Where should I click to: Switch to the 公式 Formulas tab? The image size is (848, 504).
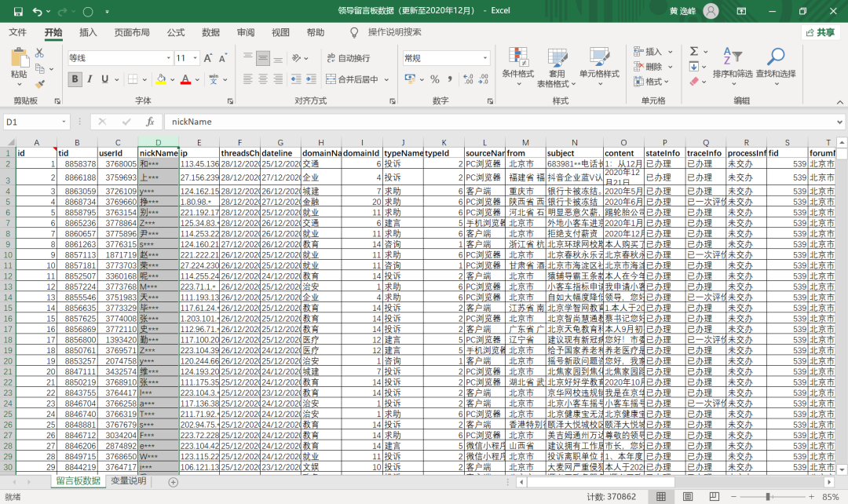point(176,32)
